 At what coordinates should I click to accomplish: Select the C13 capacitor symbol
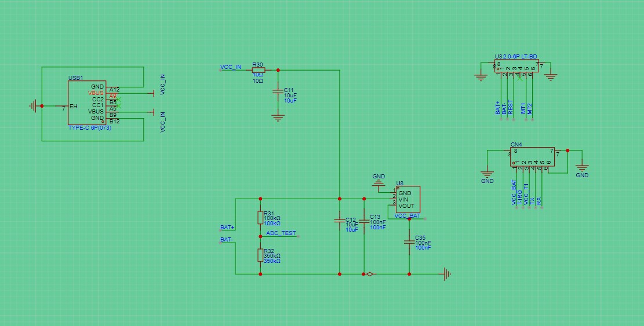[363, 221]
